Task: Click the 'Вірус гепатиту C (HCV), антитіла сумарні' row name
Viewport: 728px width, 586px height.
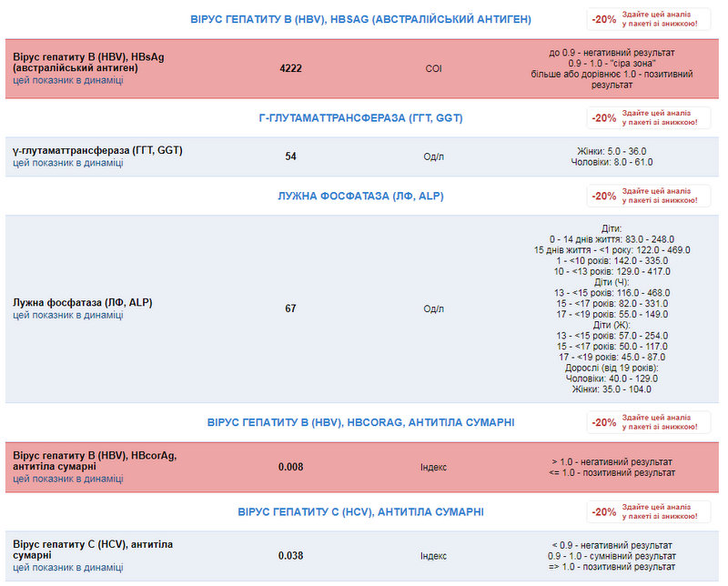Action: point(93,550)
